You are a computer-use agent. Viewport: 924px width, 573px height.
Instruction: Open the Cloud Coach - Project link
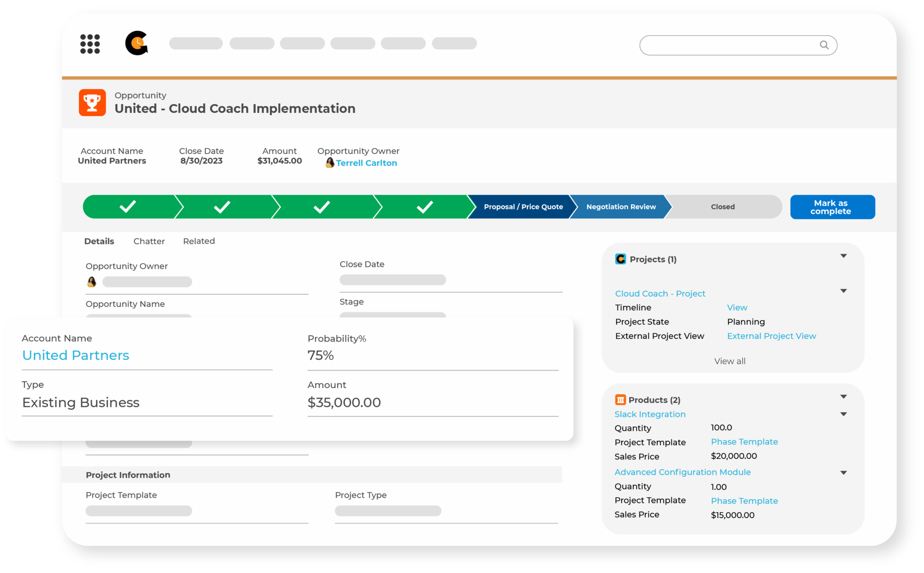point(660,294)
